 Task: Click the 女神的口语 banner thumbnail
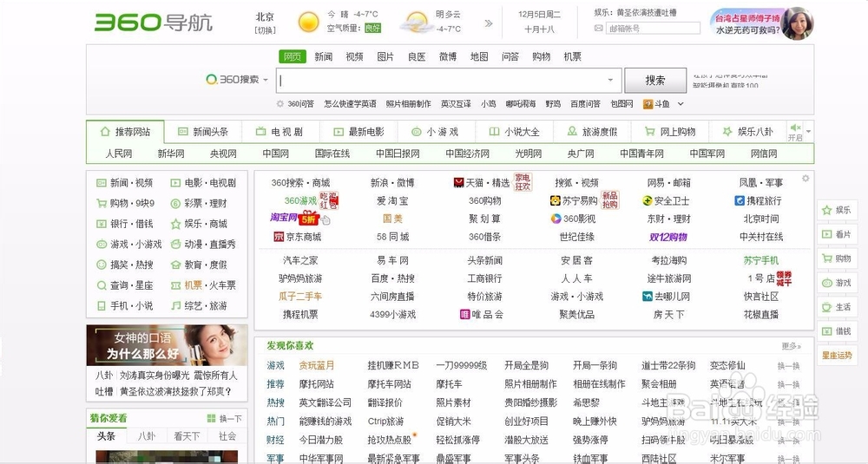[167, 345]
